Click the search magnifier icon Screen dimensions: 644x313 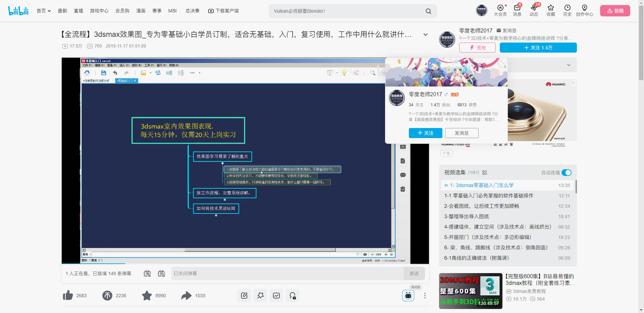tap(428, 11)
